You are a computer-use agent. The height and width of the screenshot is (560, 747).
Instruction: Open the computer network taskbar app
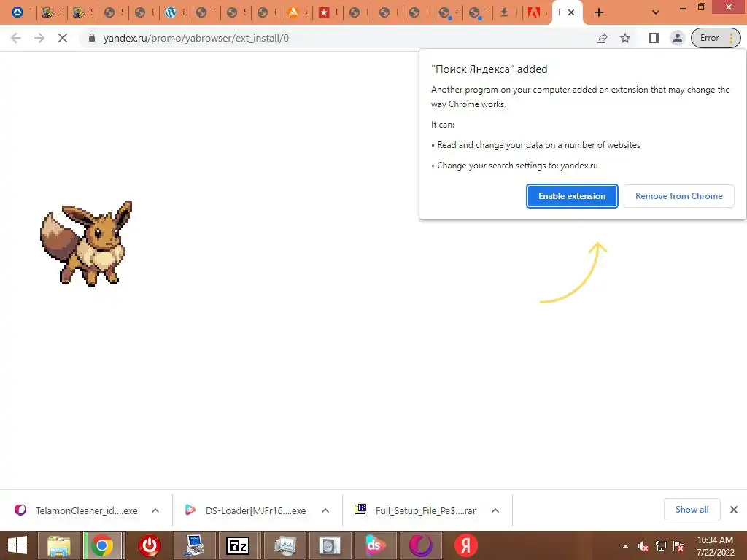tap(194, 545)
